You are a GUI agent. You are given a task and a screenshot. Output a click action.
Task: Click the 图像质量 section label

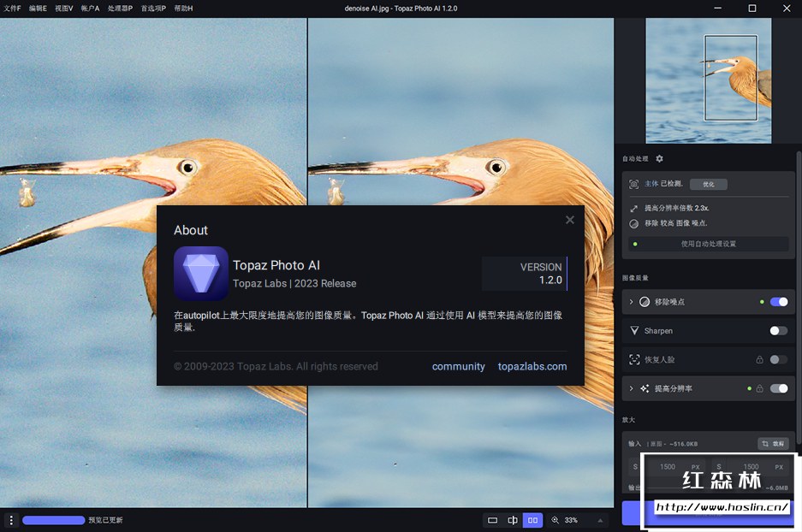[x=635, y=278]
